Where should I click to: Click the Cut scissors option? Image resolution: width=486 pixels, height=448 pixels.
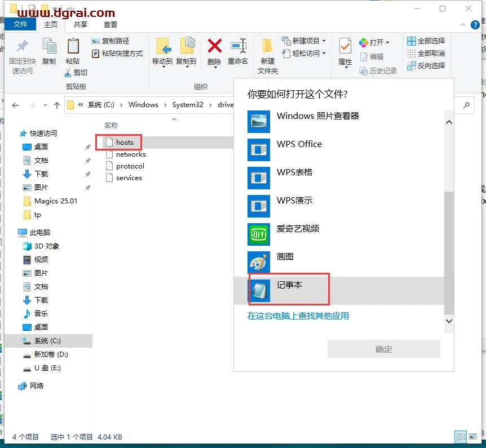(76, 73)
